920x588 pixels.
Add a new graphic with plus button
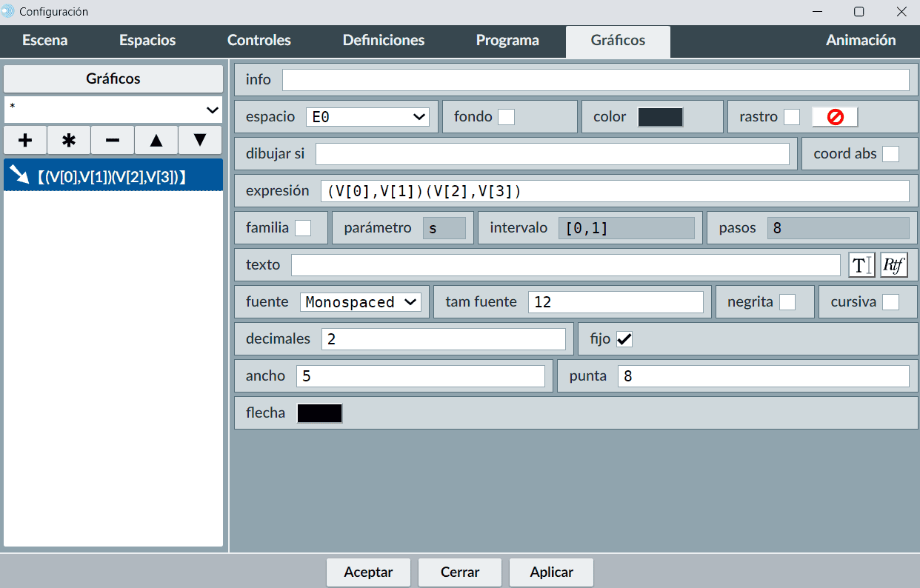click(x=25, y=139)
